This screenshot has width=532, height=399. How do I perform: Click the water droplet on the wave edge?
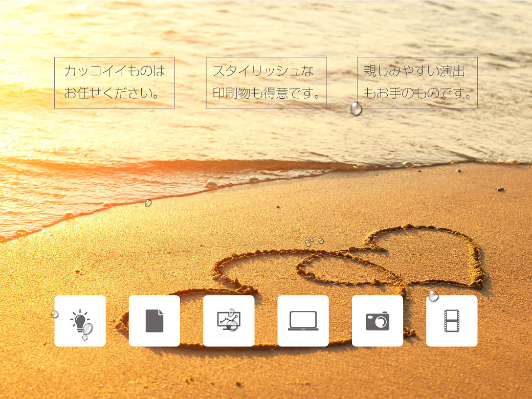coord(148,203)
